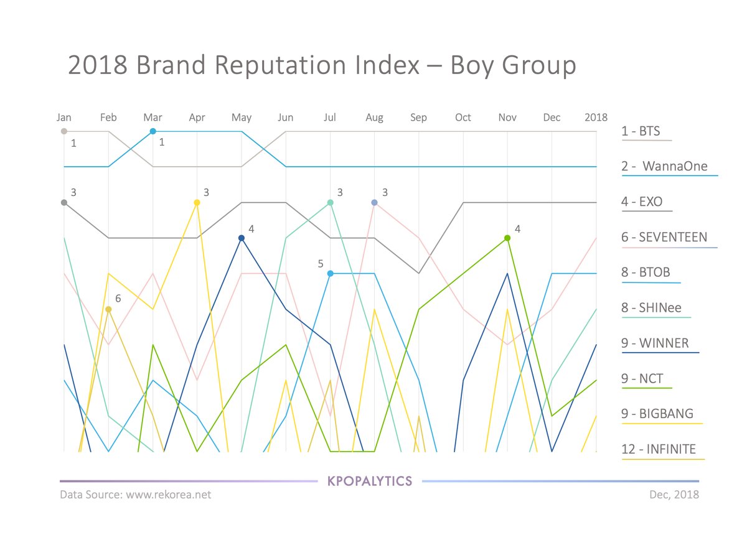
Task: Click the yellow April rank 3 data point
Action: coord(197,202)
